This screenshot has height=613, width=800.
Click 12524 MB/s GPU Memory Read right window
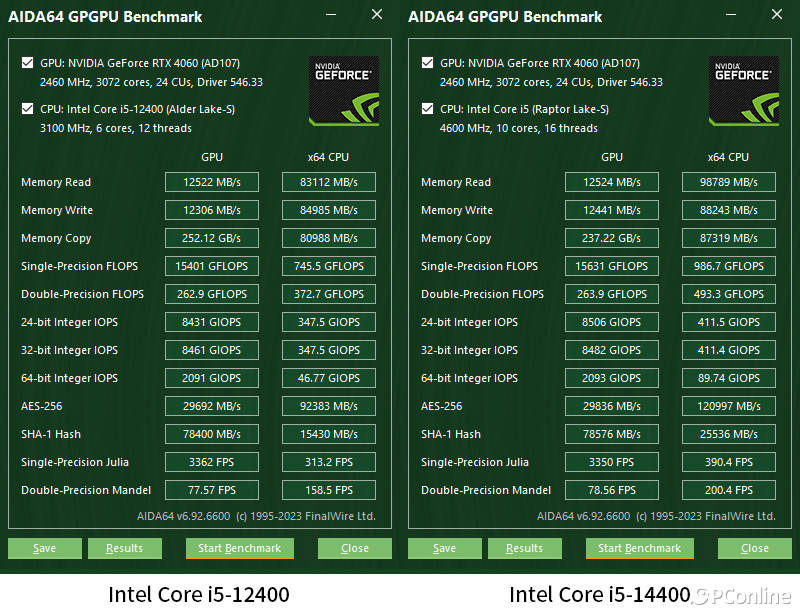click(612, 182)
